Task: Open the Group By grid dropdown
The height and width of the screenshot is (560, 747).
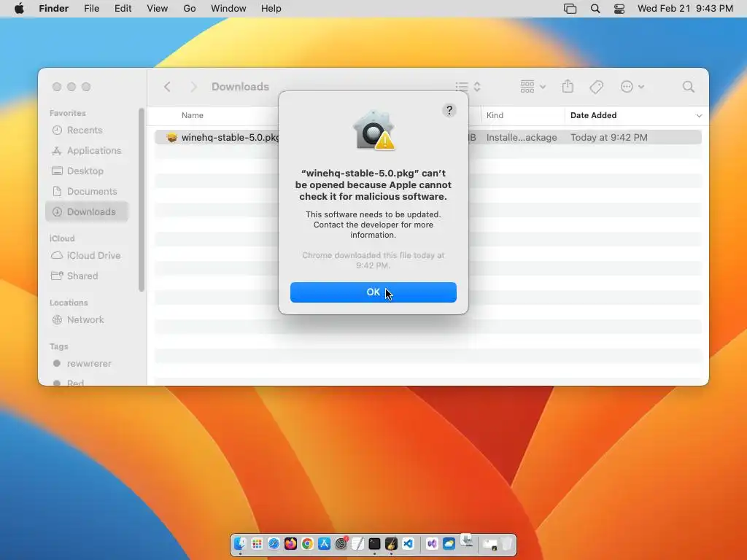Action: coord(533,87)
